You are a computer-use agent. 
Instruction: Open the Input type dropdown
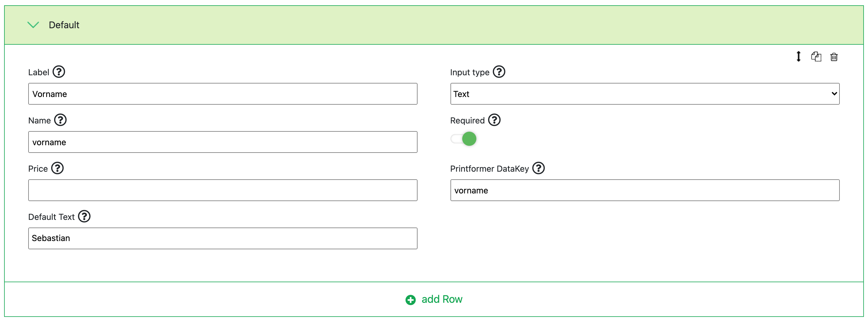click(x=644, y=94)
